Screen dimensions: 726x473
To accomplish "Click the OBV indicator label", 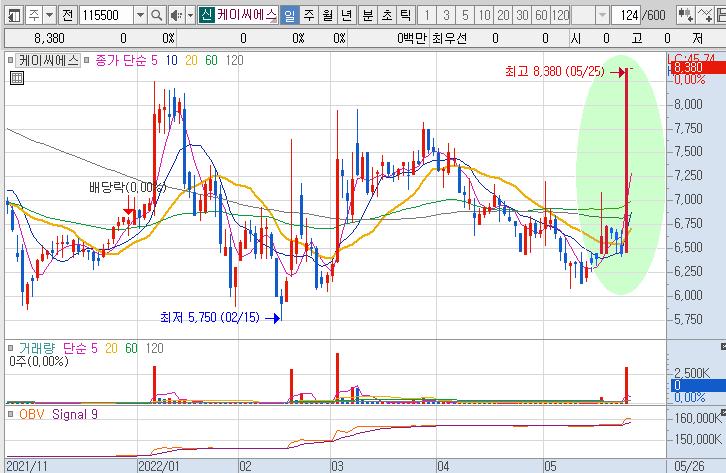I will pyautogui.click(x=31, y=414).
